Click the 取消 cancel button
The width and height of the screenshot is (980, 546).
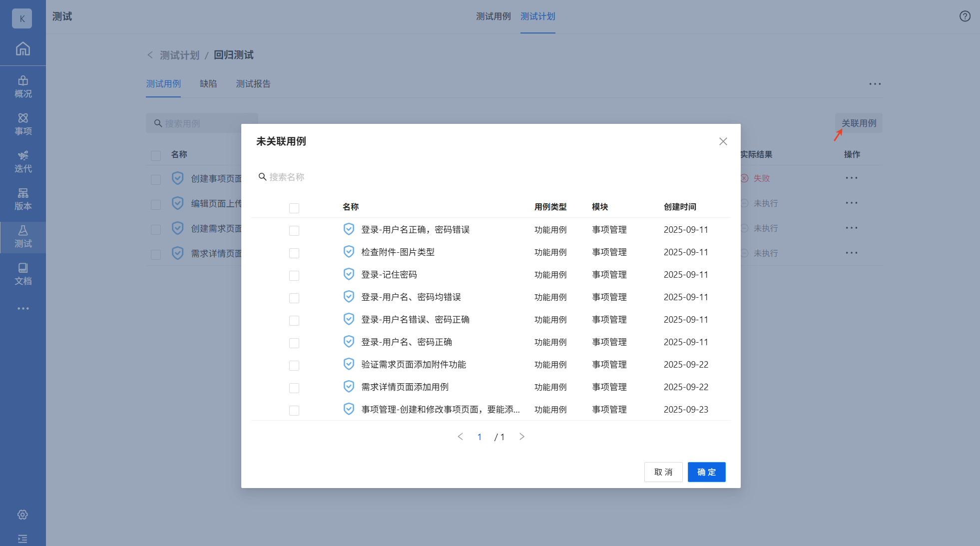coord(663,472)
